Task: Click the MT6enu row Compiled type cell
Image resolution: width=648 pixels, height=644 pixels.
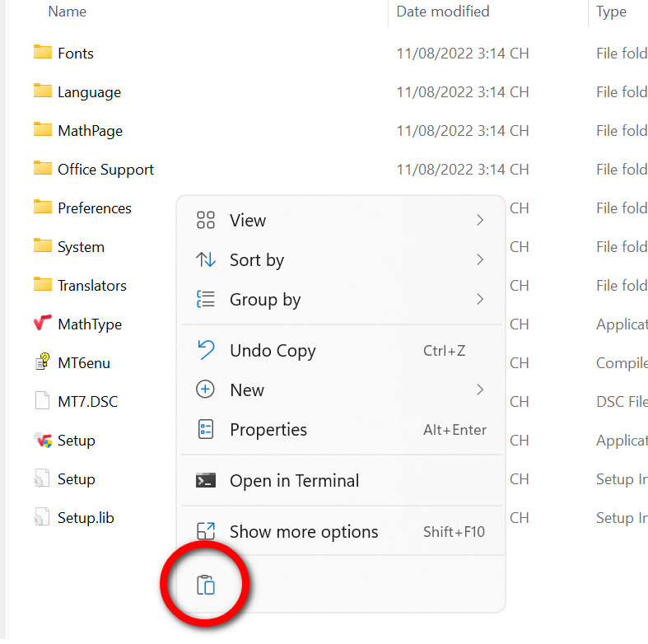Action: click(622, 363)
